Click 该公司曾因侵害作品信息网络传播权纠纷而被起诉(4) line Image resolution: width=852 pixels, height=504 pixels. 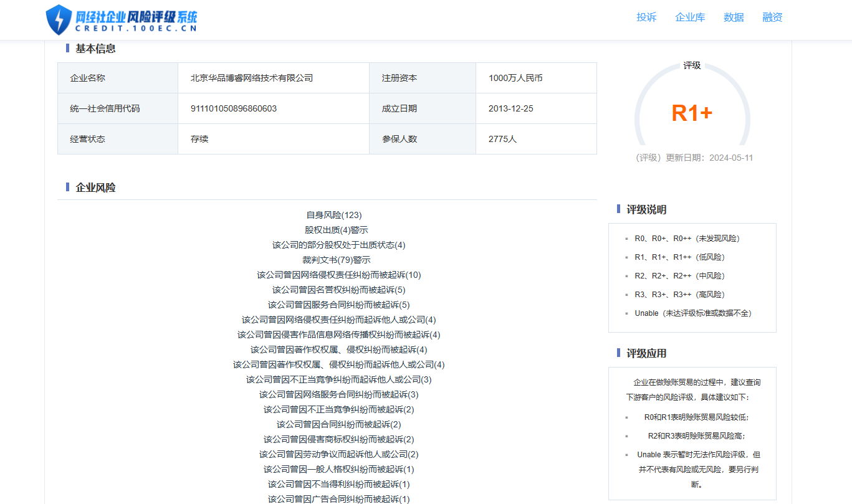pyautogui.click(x=339, y=335)
